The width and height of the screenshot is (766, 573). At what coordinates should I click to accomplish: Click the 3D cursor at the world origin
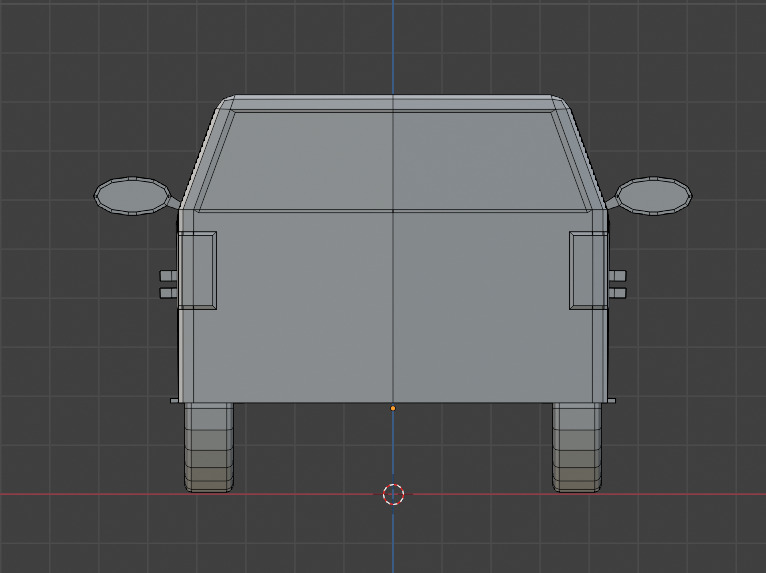point(393,494)
